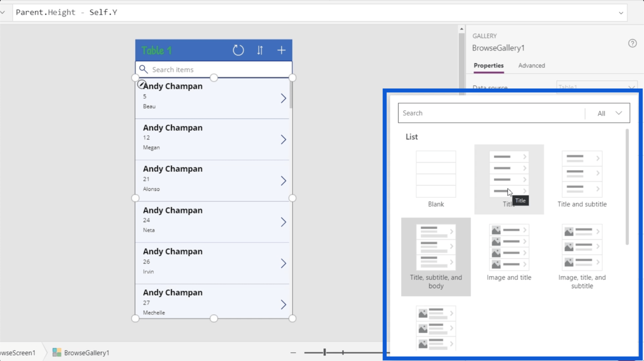Click the arrow next to item 26 Irvin
The width and height of the screenshot is (644, 361).
283,263
